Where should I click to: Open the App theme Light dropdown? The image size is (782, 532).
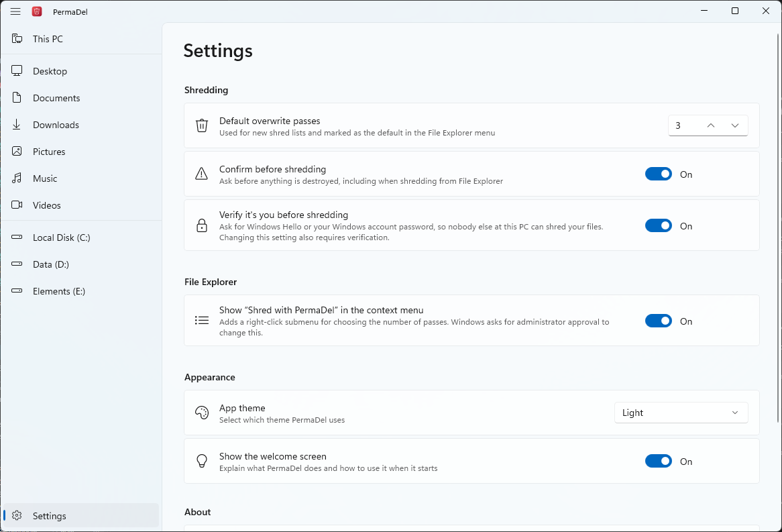click(681, 413)
